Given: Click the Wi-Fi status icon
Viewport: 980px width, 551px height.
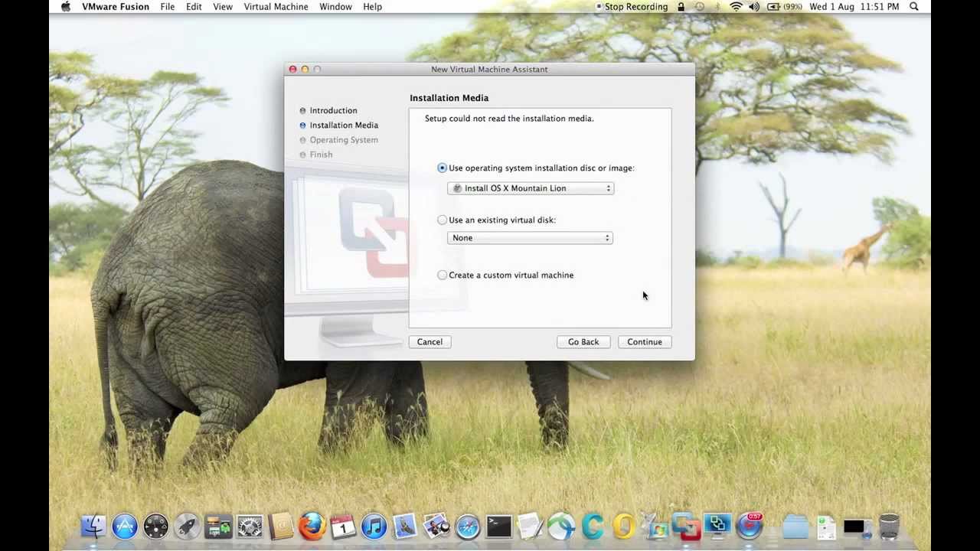Looking at the screenshot, I should (x=737, y=6).
